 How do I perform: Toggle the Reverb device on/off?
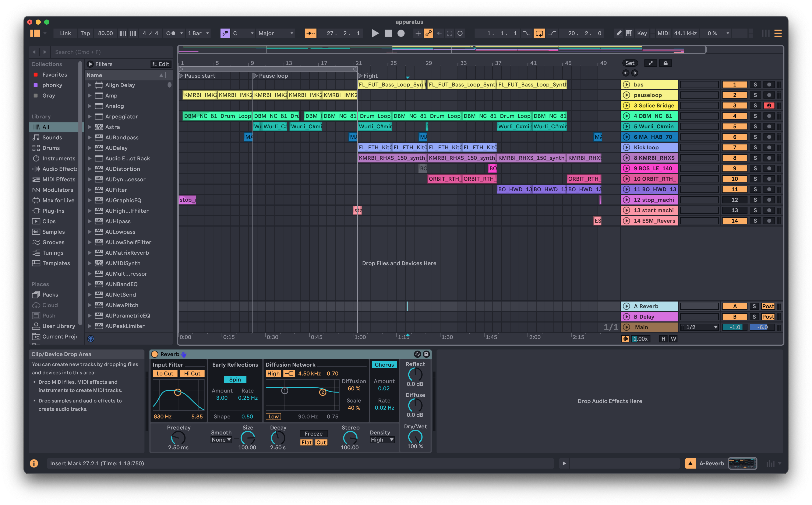tap(155, 354)
